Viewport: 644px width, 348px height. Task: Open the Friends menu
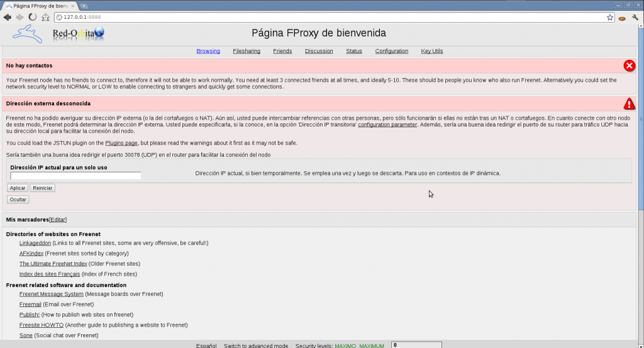tap(282, 51)
